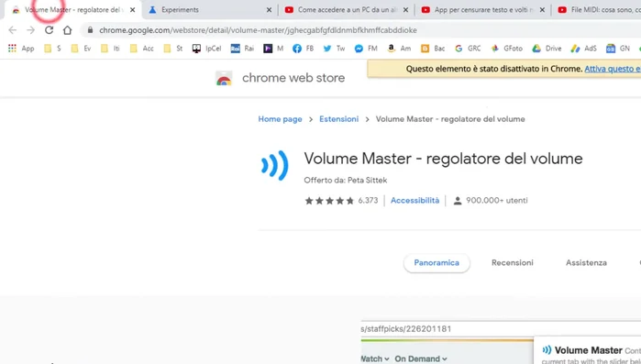
Task: Click the Volume Master extension icon
Action: [275, 165]
